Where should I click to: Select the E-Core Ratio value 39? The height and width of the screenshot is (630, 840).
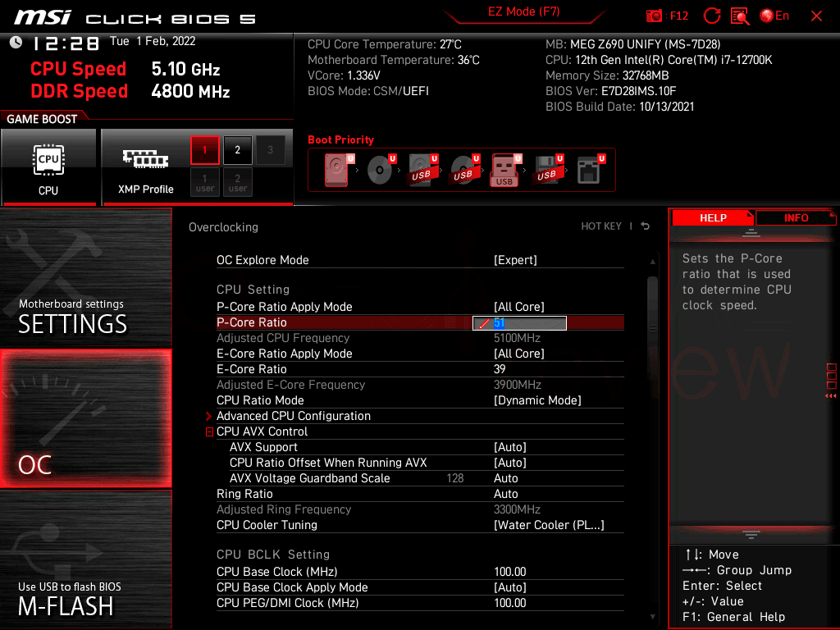pos(500,369)
